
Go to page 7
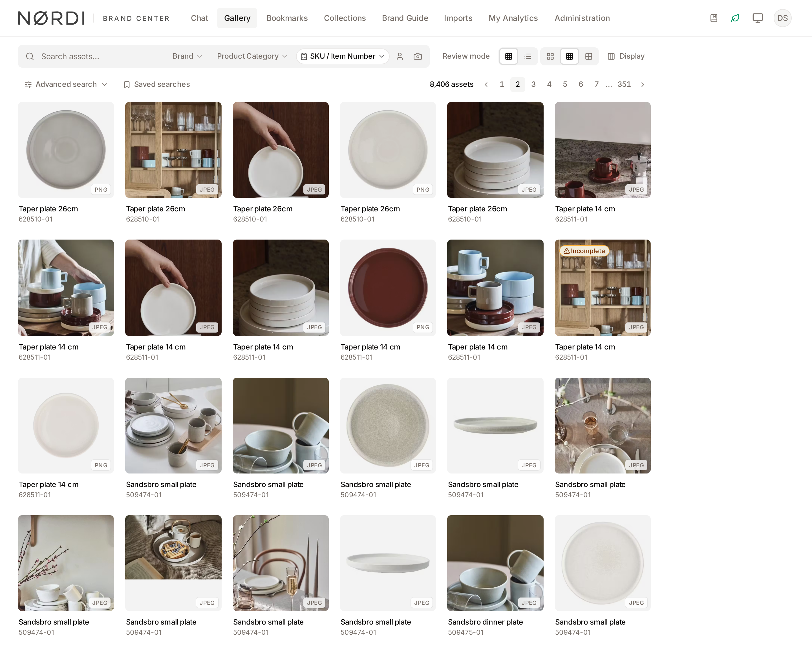(x=596, y=85)
